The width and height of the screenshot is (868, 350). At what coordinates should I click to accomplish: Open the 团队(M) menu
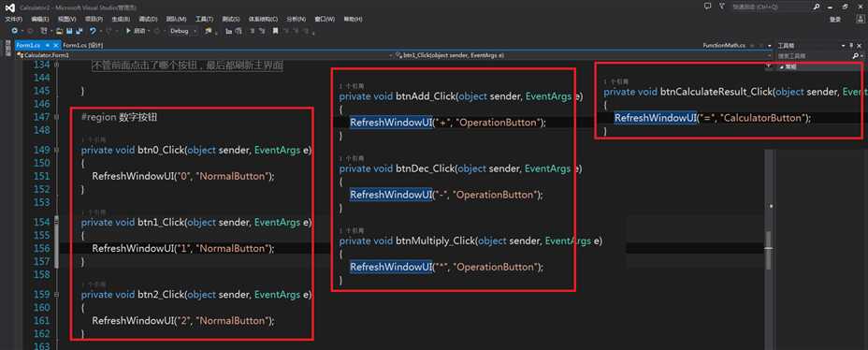[x=176, y=19]
